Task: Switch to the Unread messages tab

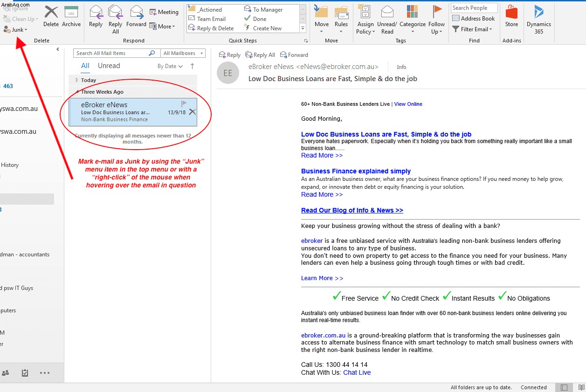Action: [109, 66]
